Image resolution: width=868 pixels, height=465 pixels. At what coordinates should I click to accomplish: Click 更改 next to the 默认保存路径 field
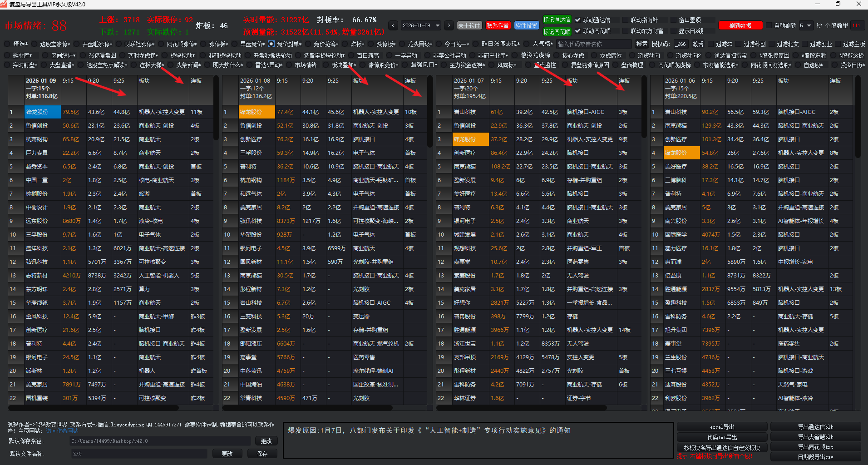point(266,441)
